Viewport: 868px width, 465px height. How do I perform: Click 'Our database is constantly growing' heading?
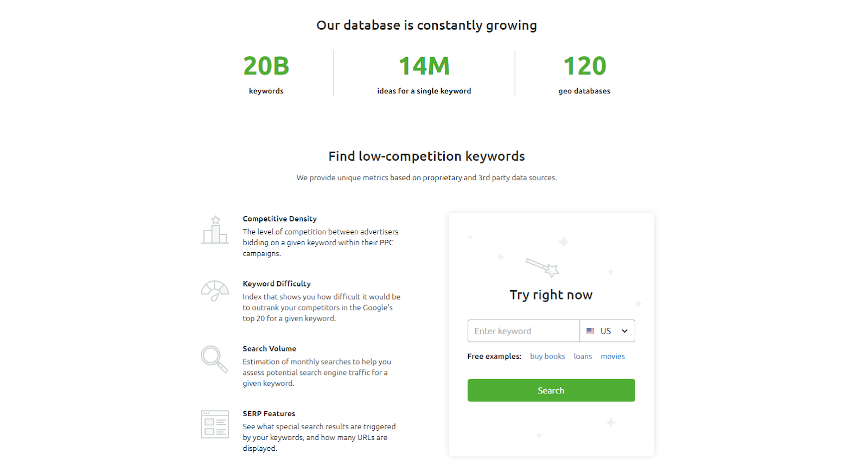click(426, 26)
